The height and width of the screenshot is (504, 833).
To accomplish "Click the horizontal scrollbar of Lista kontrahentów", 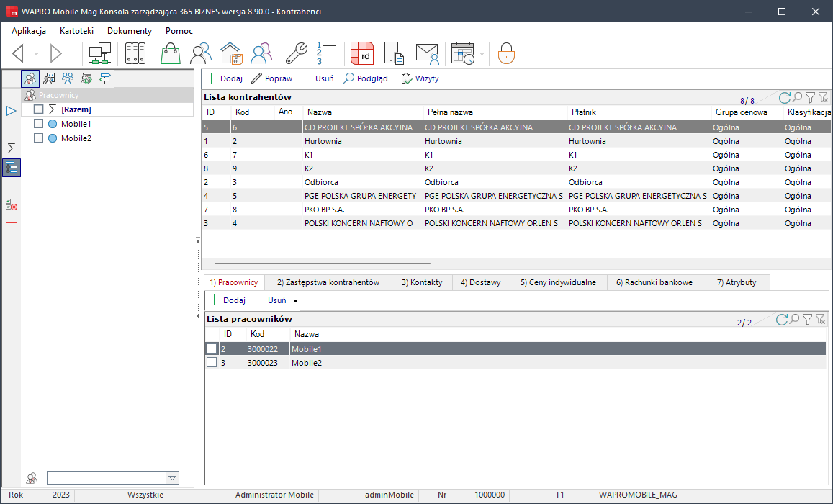I will [x=323, y=263].
